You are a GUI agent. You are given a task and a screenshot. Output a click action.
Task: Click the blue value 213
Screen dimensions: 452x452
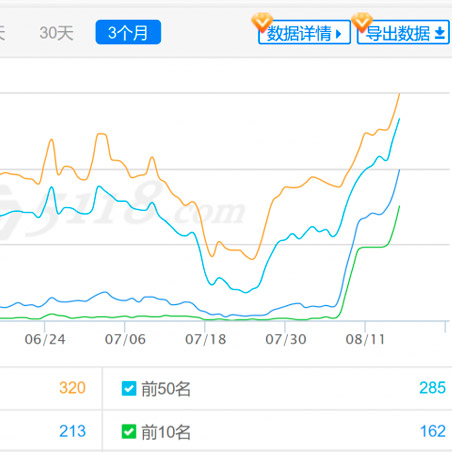pyautogui.click(x=72, y=431)
